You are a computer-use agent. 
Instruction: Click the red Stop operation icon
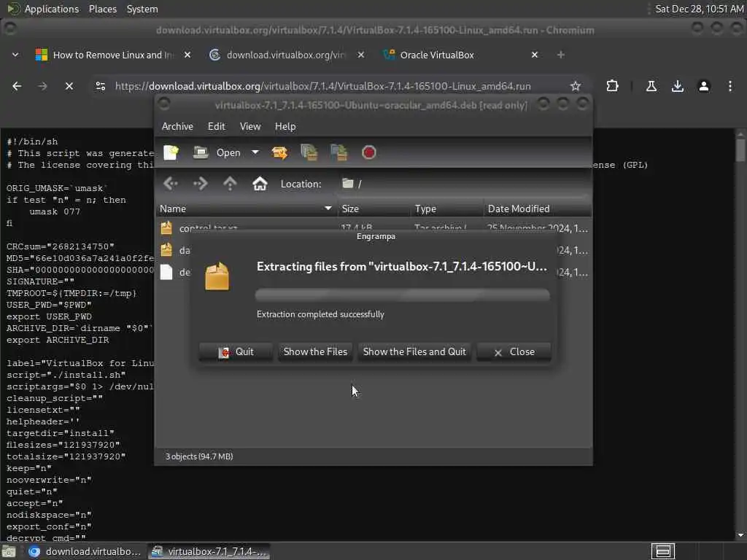click(368, 152)
